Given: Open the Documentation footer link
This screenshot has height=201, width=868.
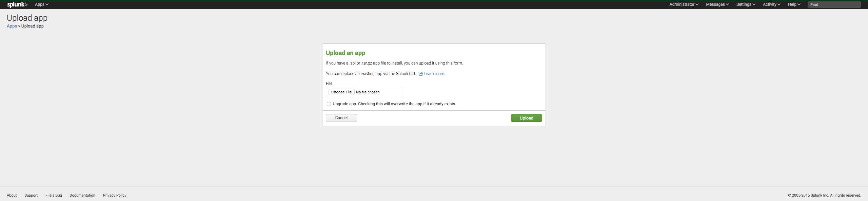Looking at the screenshot, I should pyautogui.click(x=82, y=195).
